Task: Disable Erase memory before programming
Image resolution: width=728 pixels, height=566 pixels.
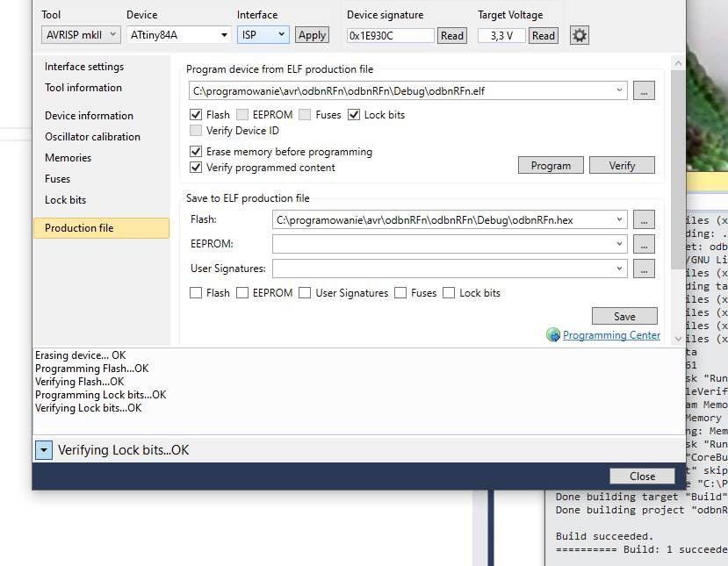Action: [x=196, y=152]
